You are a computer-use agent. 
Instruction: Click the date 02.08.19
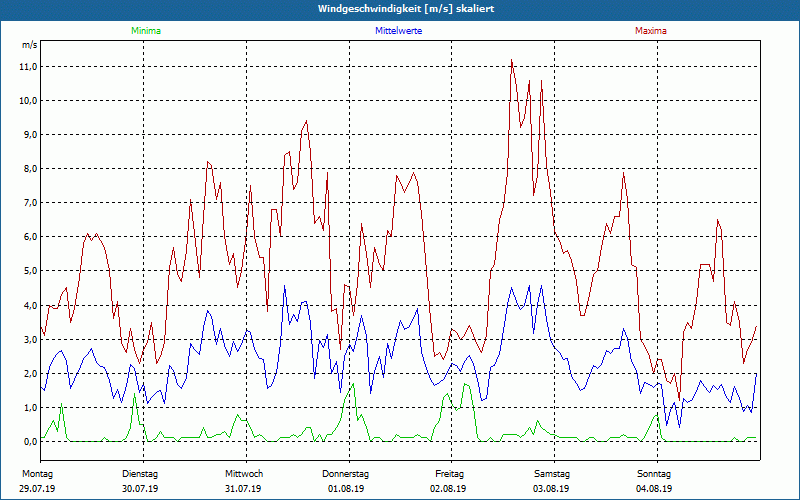[x=448, y=489]
